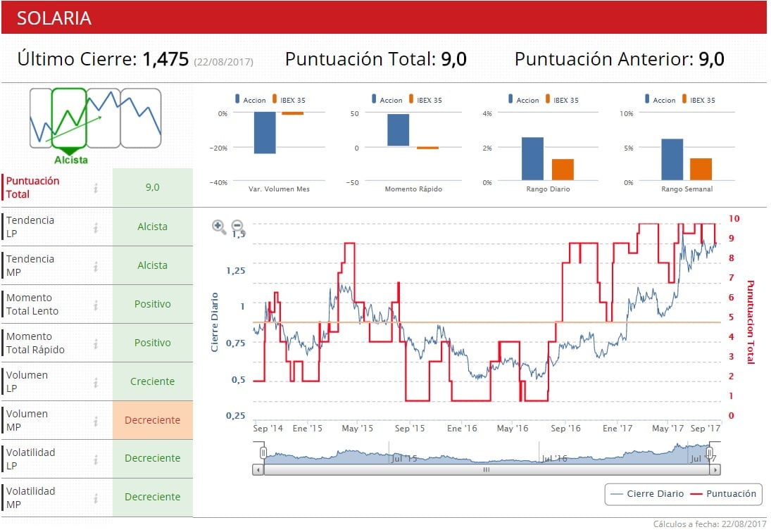Viewport: 771px width, 532px height.
Task: Click the Tendencia LP value 'Alcista'
Action: [x=152, y=227]
